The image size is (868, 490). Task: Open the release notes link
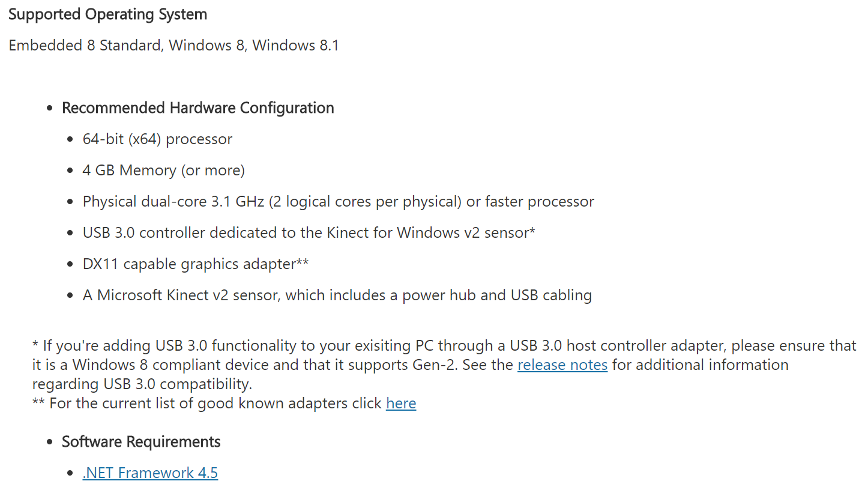click(x=562, y=364)
